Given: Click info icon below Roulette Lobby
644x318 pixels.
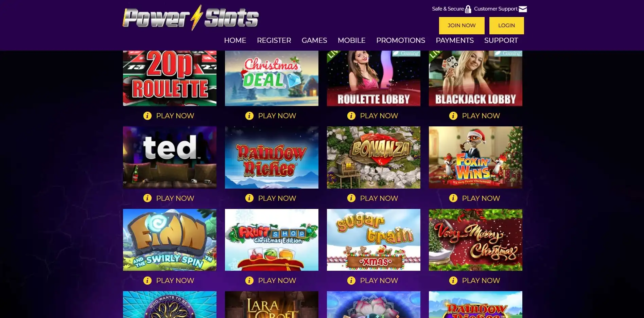Looking at the screenshot, I should [x=351, y=116].
